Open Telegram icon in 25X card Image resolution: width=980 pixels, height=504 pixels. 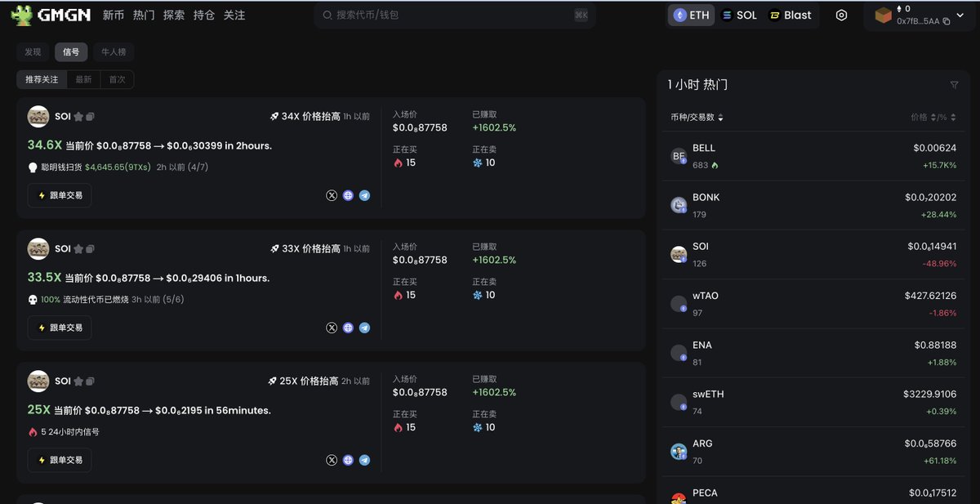pyautogui.click(x=364, y=460)
